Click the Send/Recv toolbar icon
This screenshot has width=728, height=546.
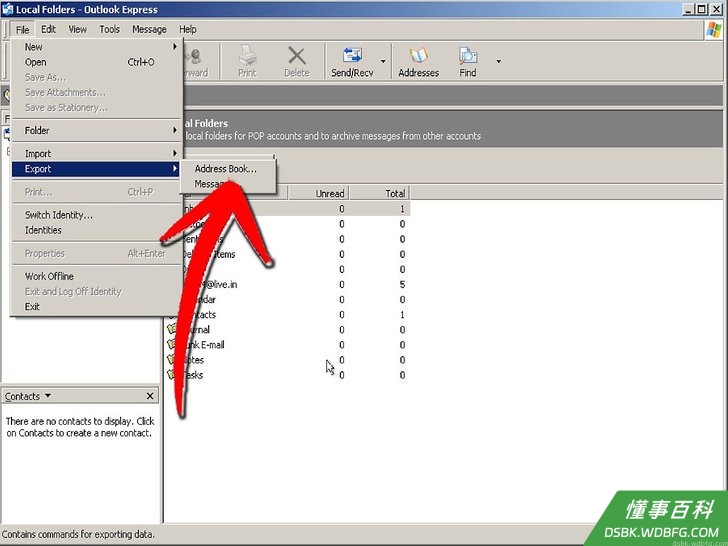(352, 61)
